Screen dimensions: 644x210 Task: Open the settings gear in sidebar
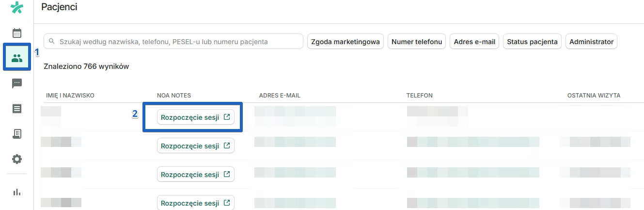17,159
